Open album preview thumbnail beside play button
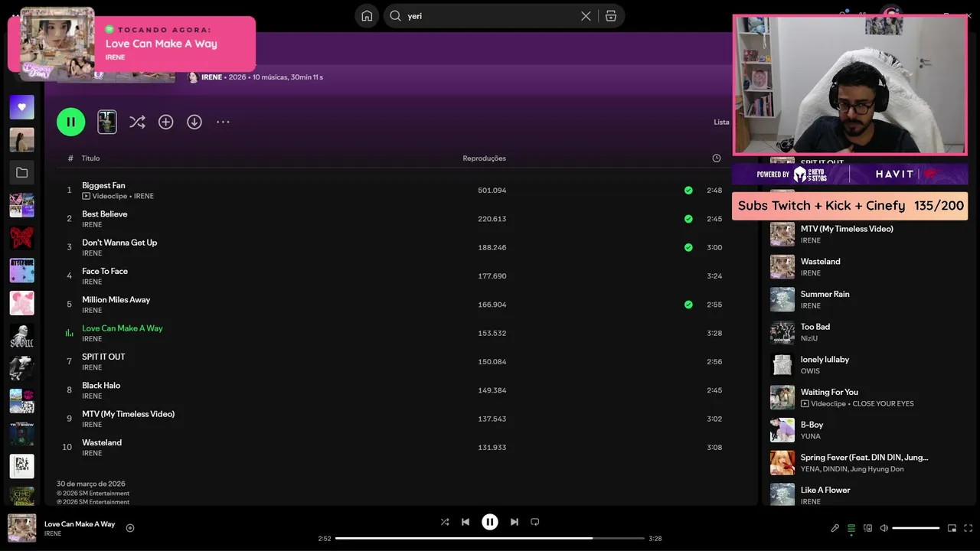Viewport: 980px width, 551px height. 107,122
